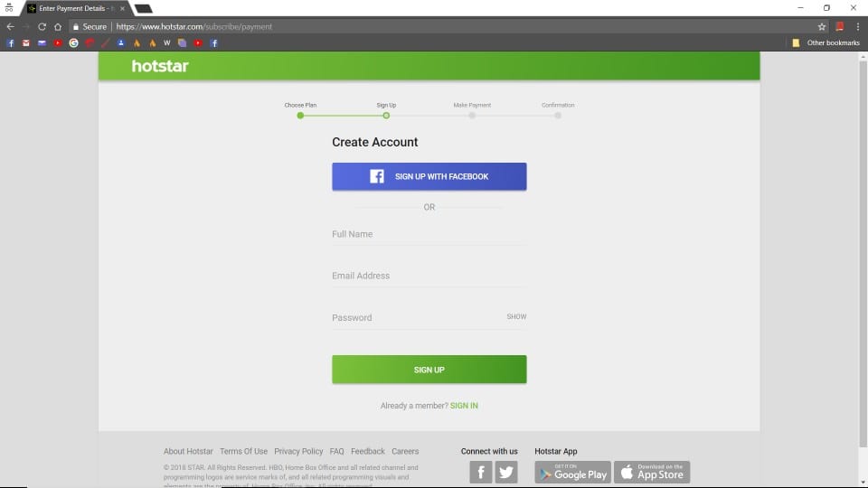Viewport: 868px width, 488px height.
Task: Open the flame bookmark beside the 'W' bookmark
Action: coord(152,42)
